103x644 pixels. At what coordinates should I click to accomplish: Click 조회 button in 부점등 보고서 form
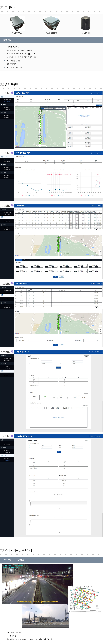tap(58, 368)
